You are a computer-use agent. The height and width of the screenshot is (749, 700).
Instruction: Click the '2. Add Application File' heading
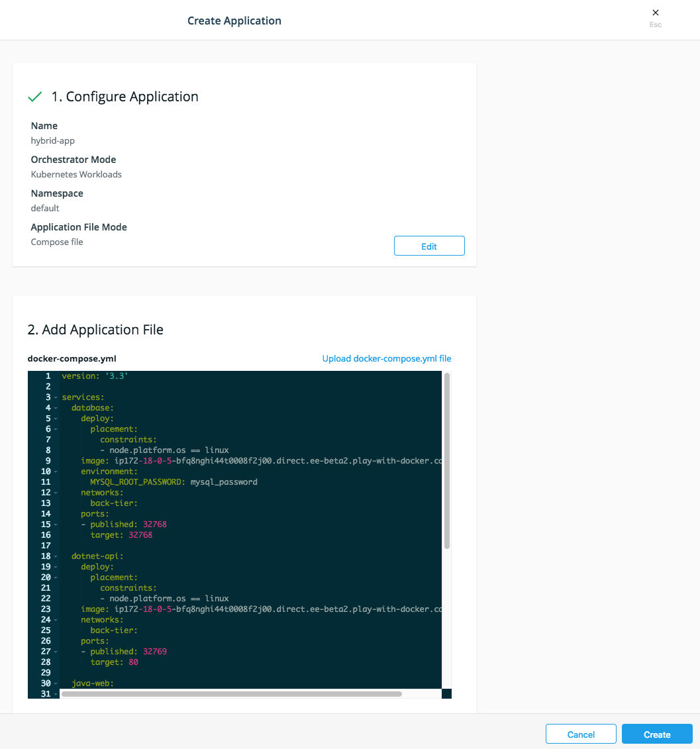pos(95,330)
